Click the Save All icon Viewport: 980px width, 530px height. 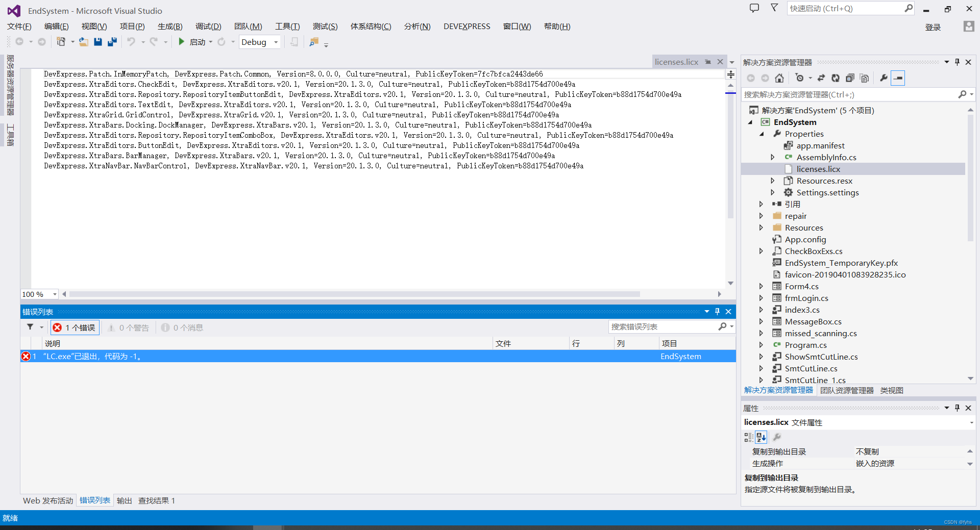[x=112, y=42]
